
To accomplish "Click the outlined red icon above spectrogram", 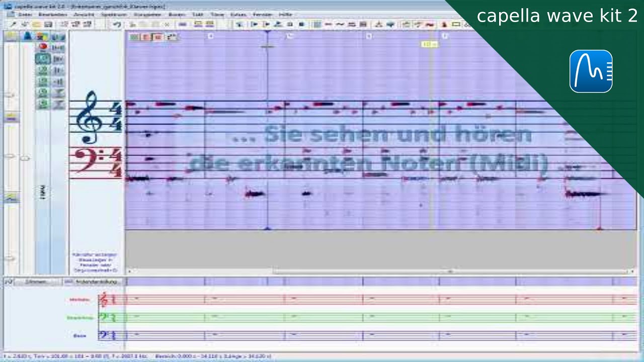I will pos(158,37).
